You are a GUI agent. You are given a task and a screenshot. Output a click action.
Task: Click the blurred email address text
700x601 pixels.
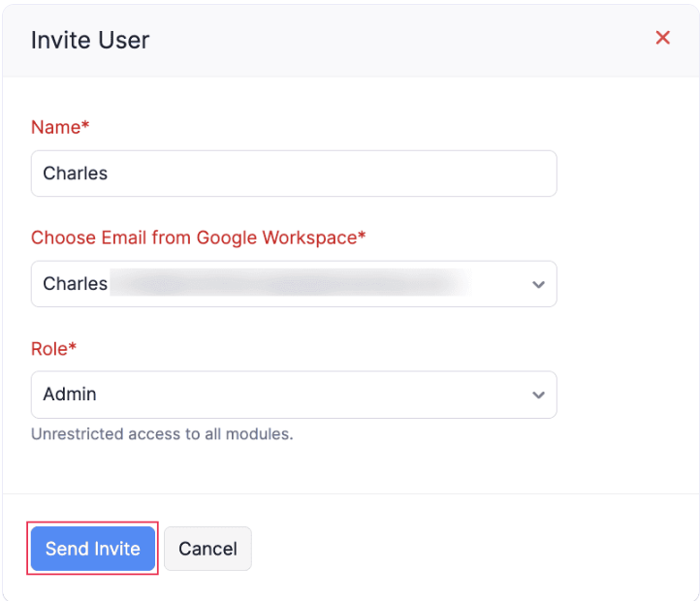tap(291, 284)
